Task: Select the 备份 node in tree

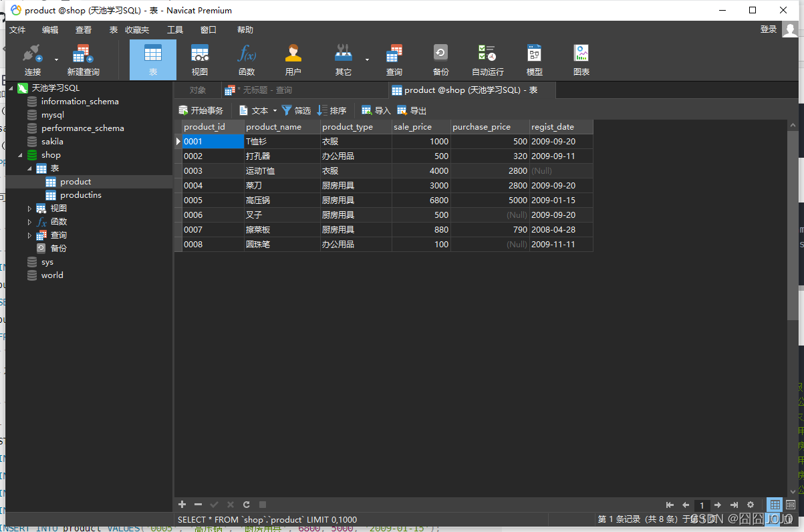Action: pyautogui.click(x=59, y=249)
